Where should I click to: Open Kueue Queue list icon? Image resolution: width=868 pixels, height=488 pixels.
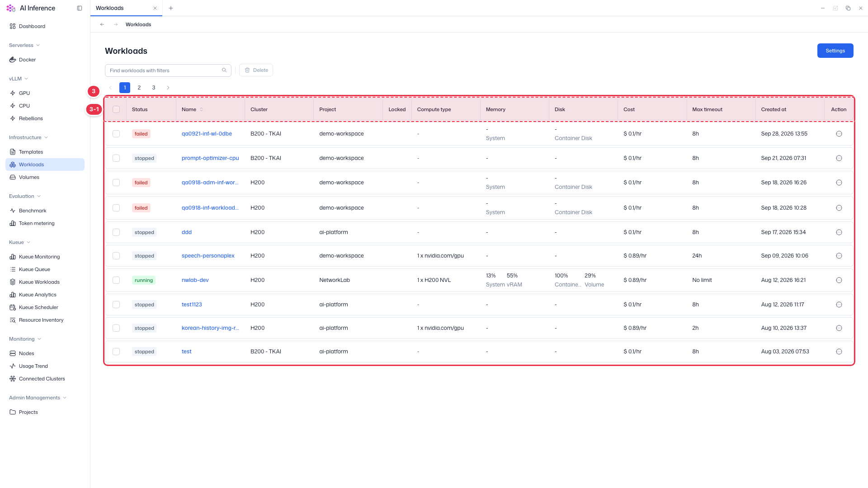(x=13, y=269)
